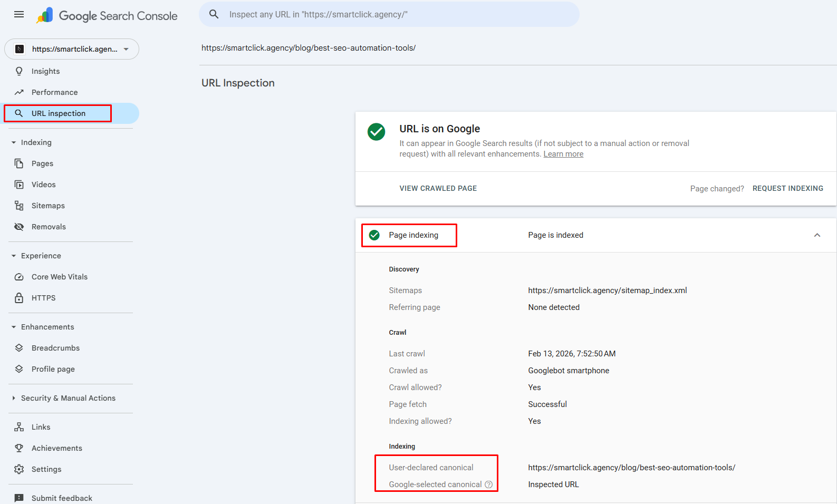The width and height of the screenshot is (837, 504).
Task: Click the Sitemaps tree icon
Action: point(19,206)
